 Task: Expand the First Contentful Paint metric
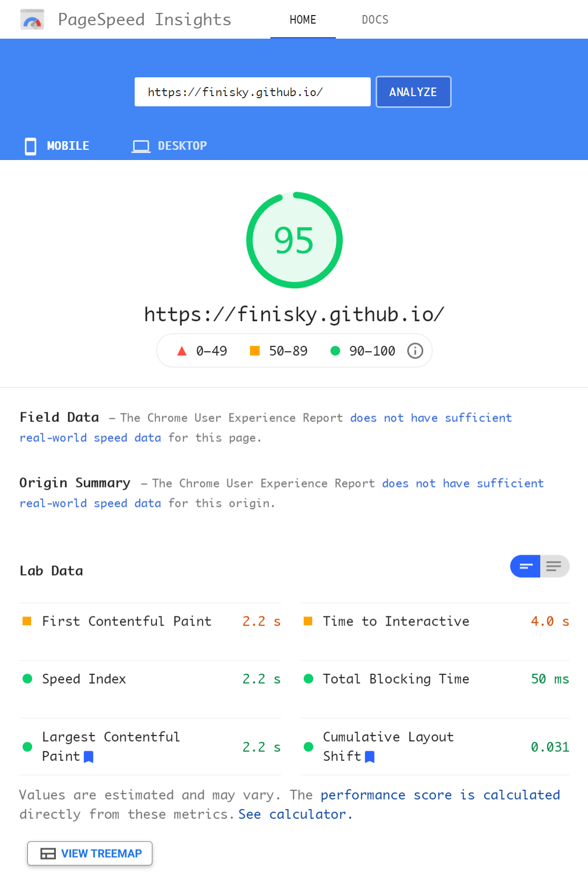tap(127, 621)
